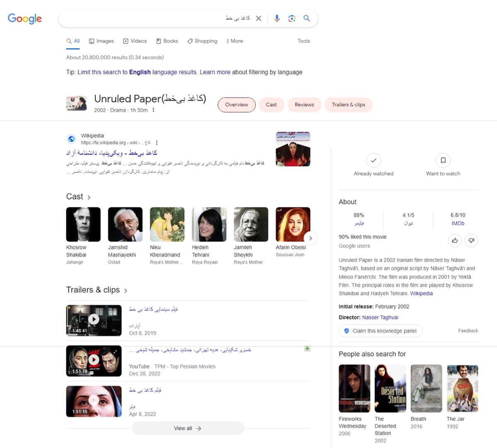Image resolution: width=497 pixels, height=448 pixels.
Task: Start voice search with the microphone icon
Action: (x=277, y=18)
